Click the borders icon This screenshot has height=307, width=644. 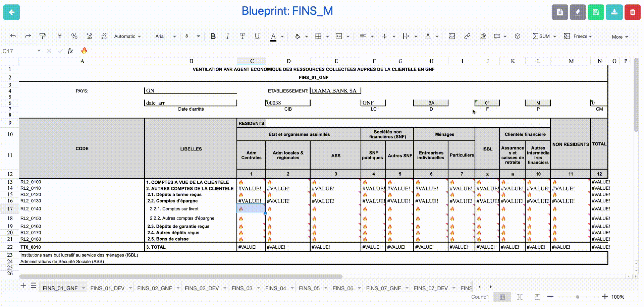pos(318,36)
